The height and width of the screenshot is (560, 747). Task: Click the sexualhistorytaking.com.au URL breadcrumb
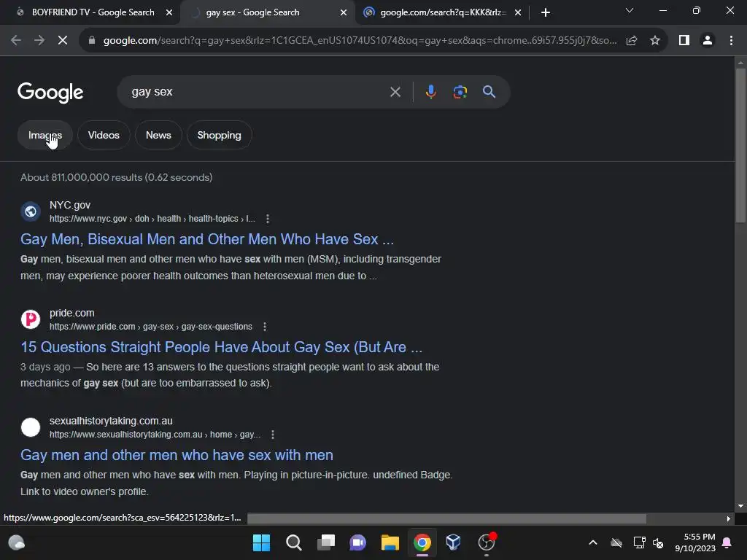tap(155, 435)
